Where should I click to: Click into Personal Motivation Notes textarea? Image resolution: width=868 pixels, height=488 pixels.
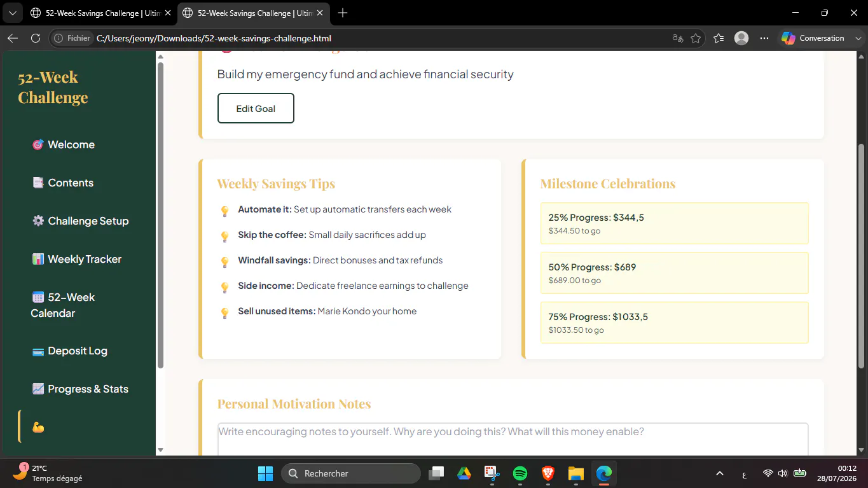[x=513, y=439]
